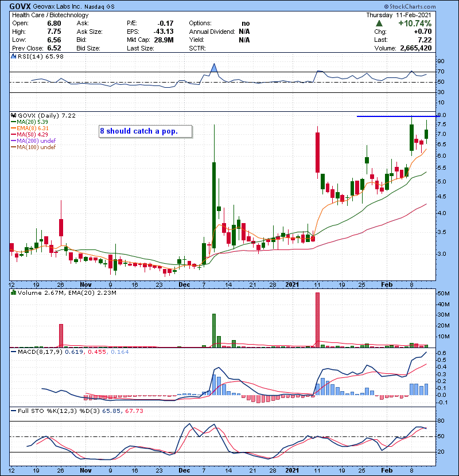Click the EPS value -43.13
The width and height of the screenshot is (459, 476).
(164, 32)
